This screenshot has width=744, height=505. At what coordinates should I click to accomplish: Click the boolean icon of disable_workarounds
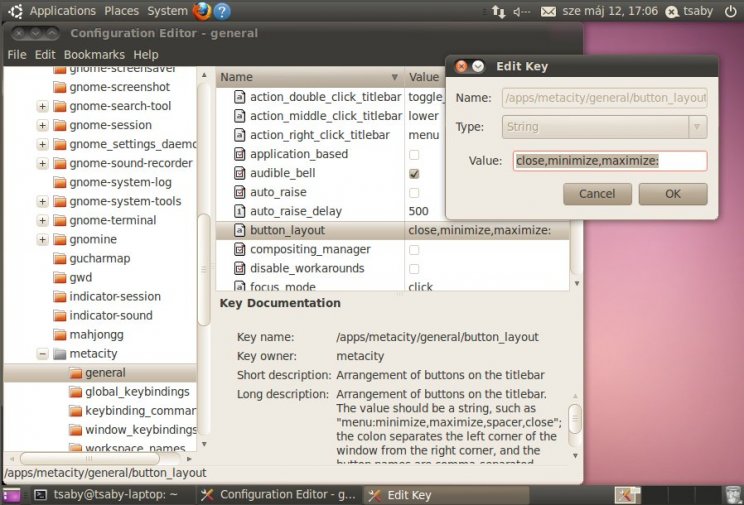(x=240, y=268)
